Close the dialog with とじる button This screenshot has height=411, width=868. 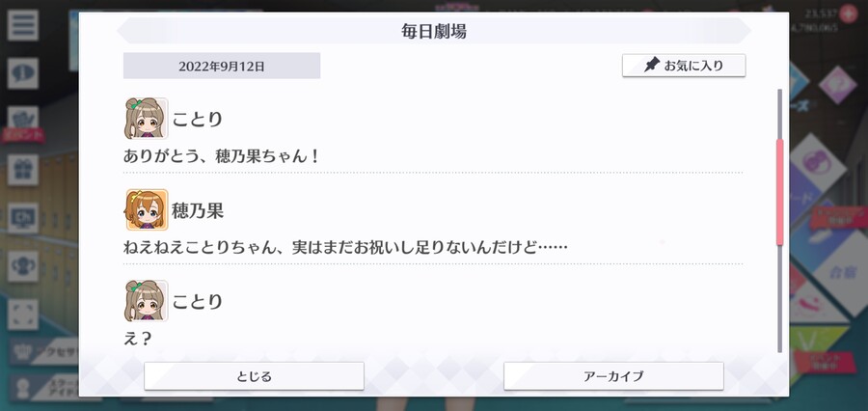click(254, 376)
